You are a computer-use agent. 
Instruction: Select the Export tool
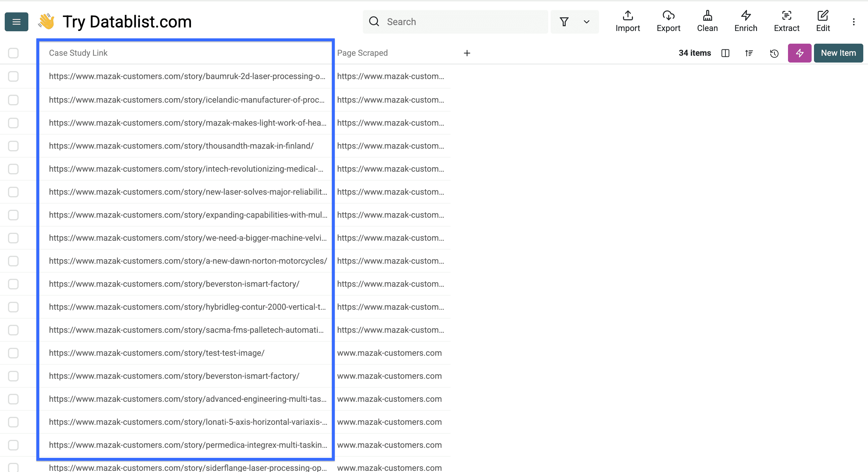click(x=668, y=21)
